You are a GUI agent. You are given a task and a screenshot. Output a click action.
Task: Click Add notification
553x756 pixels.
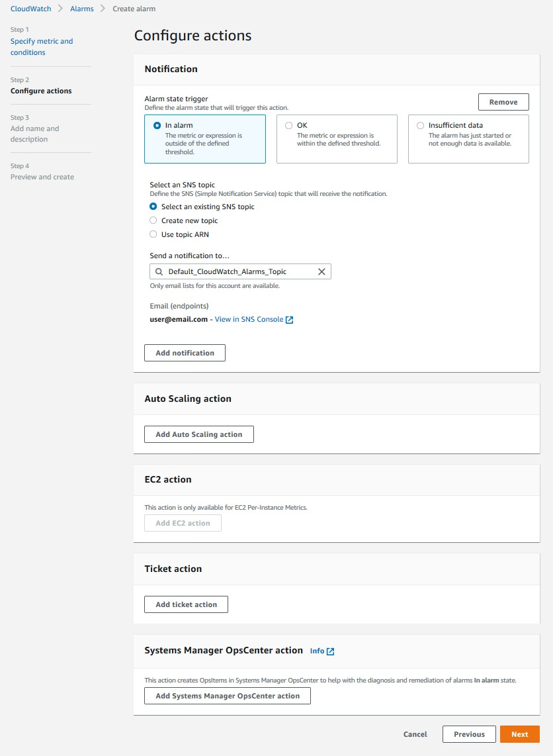185,353
